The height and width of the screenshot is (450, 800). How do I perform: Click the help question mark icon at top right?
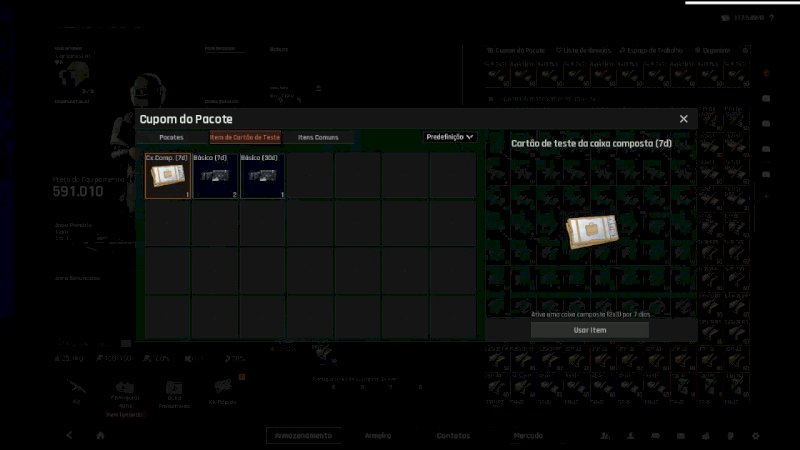tap(772, 18)
